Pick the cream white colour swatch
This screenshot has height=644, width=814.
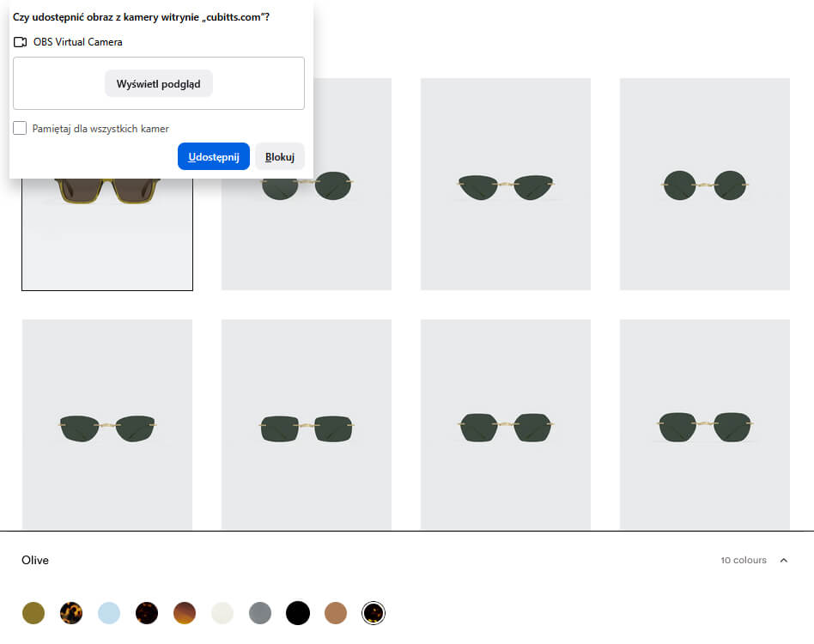pyautogui.click(x=222, y=613)
